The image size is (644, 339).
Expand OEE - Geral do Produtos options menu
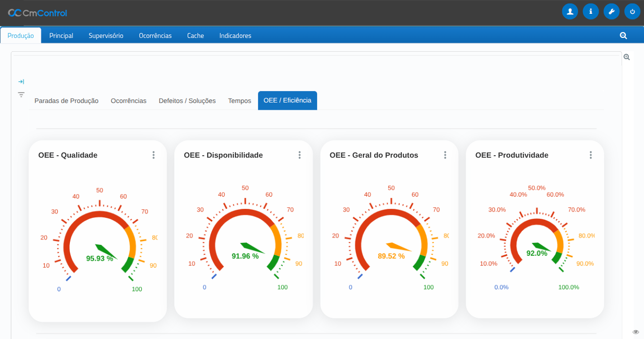coord(445,155)
